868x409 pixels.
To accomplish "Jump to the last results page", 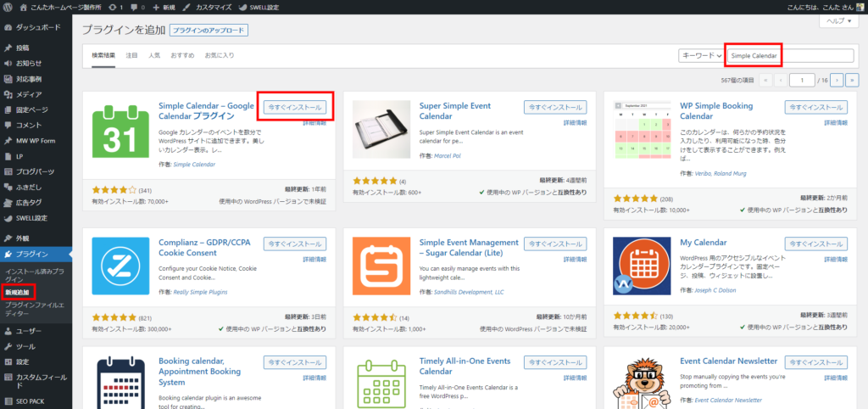I will 851,81.
